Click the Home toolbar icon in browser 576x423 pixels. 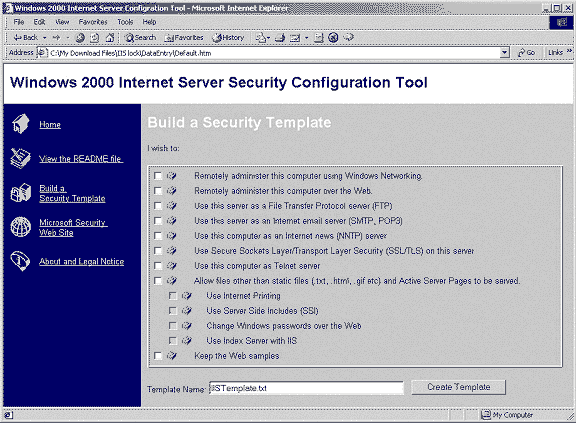tap(110, 37)
